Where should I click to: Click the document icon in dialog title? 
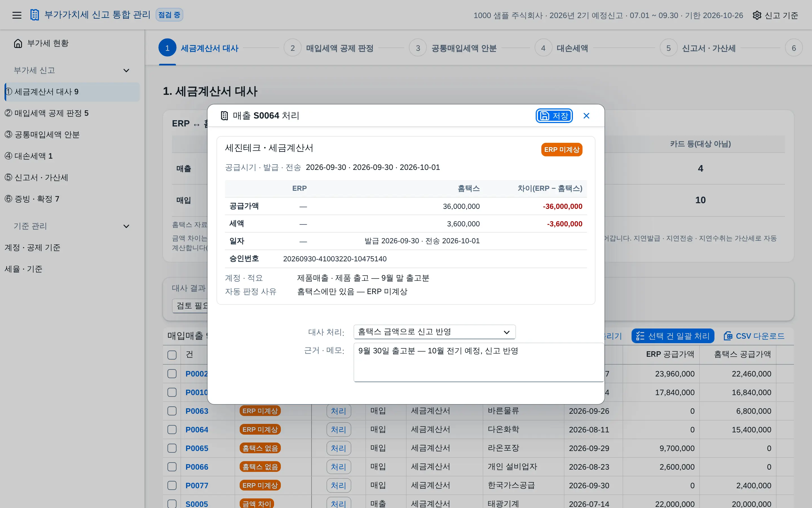(224, 116)
